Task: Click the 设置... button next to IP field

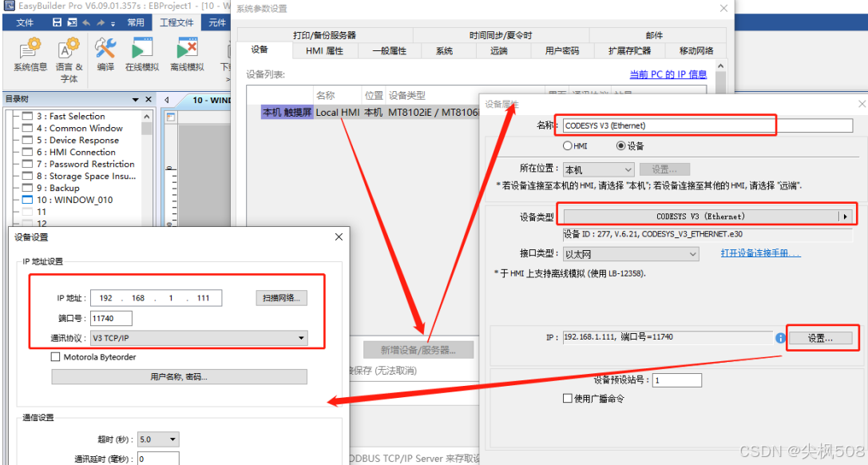Action: coord(820,338)
